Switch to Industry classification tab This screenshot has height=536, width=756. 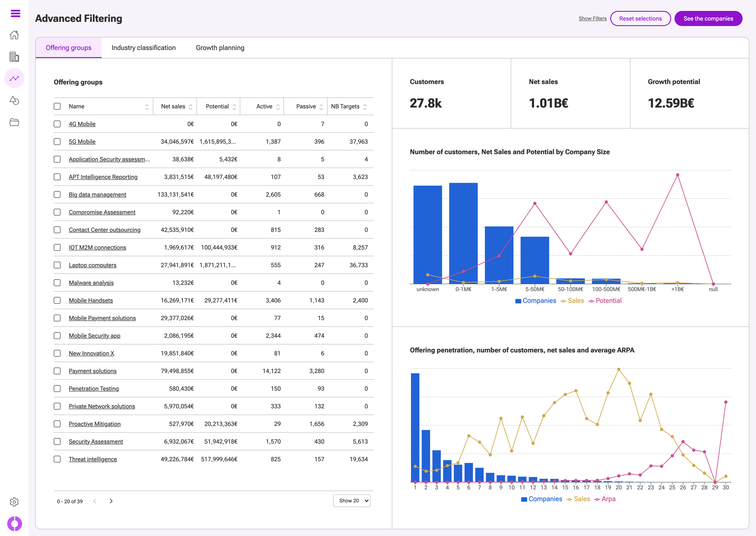pyautogui.click(x=144, y=48)
